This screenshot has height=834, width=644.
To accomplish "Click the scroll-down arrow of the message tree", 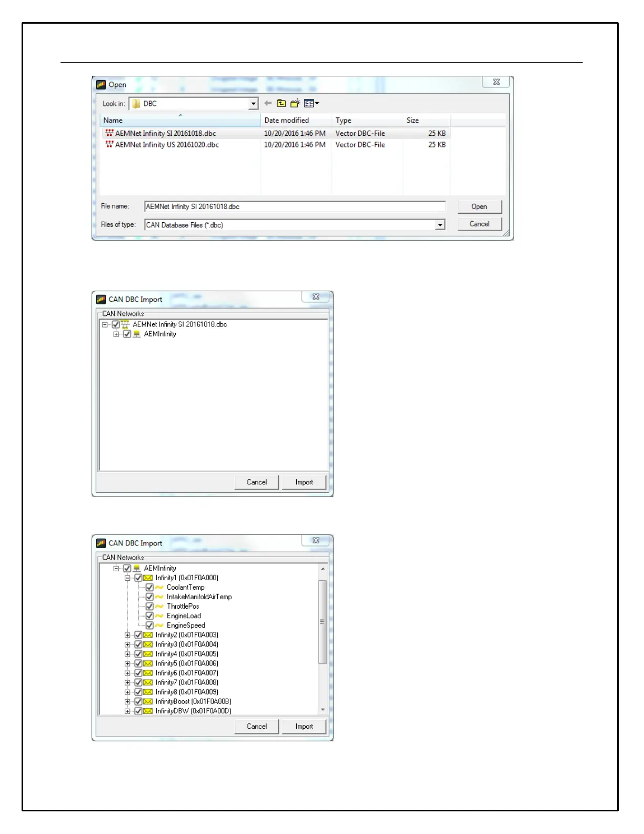I will [x=323, y=710].
